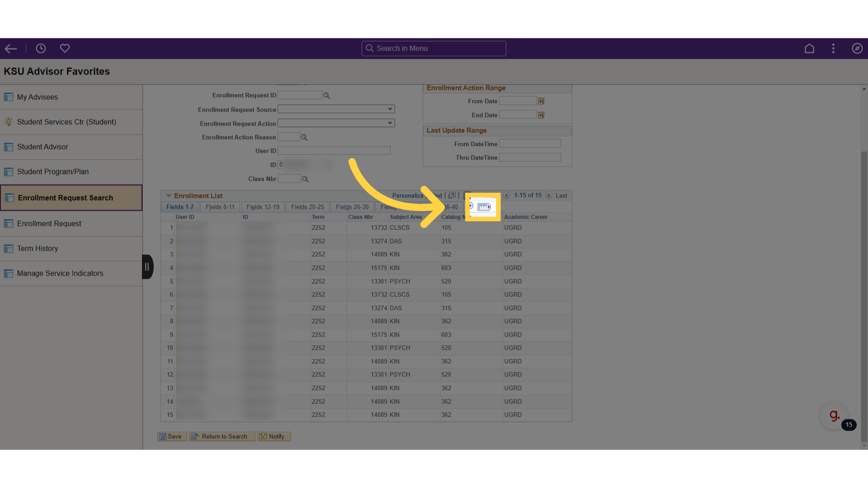Open Enrollment Request Source dropdown
The height and width of the screenshot is (488, 868).
[x=336, y=109]
